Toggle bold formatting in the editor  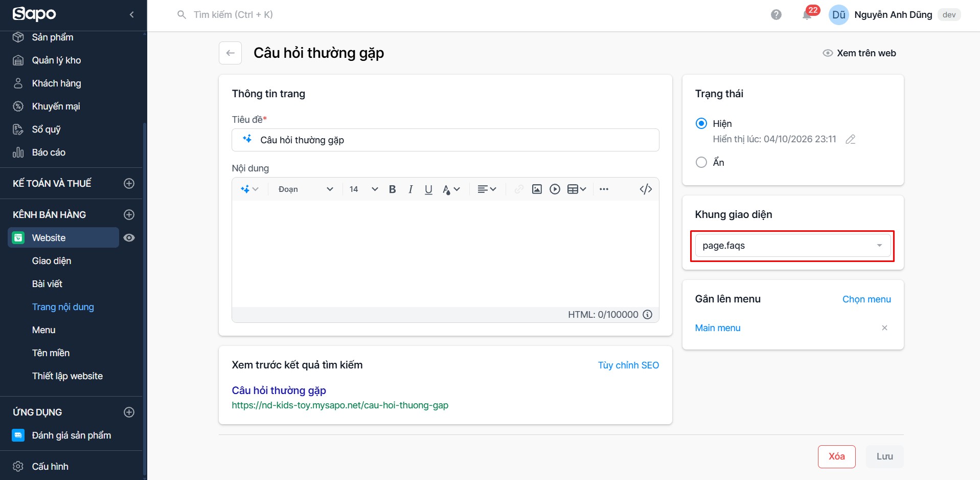pyautogui.click(x=392, y=189)
